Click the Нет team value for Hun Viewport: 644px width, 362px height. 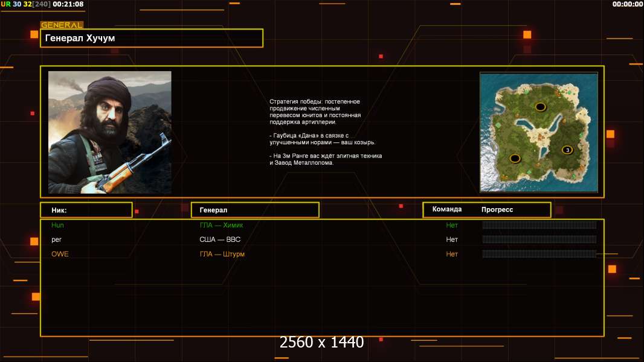click(x=452, y=225)
